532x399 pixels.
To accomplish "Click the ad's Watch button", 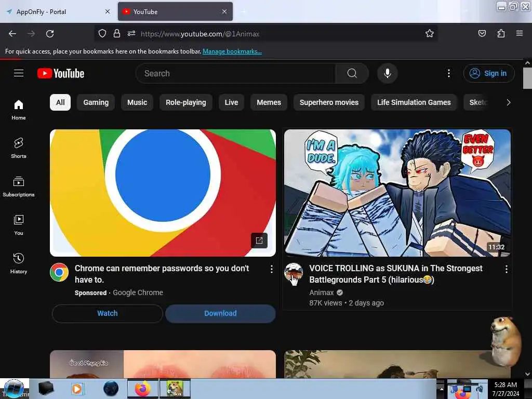I will click(x=108, y=313).
